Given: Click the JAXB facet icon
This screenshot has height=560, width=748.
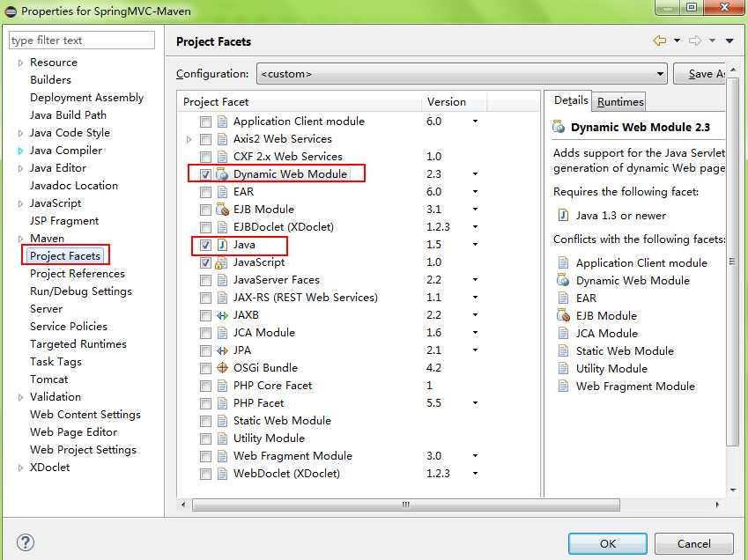Looking at the screenshot, I should [222, 315].
